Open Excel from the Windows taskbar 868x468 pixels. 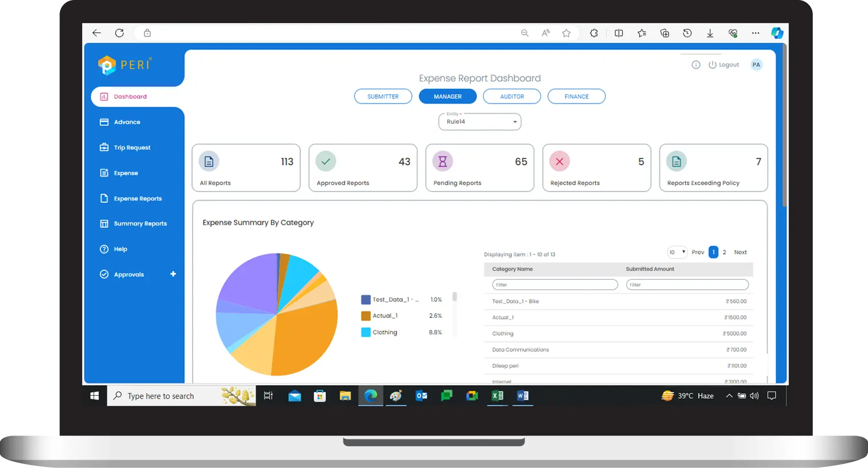497,396
